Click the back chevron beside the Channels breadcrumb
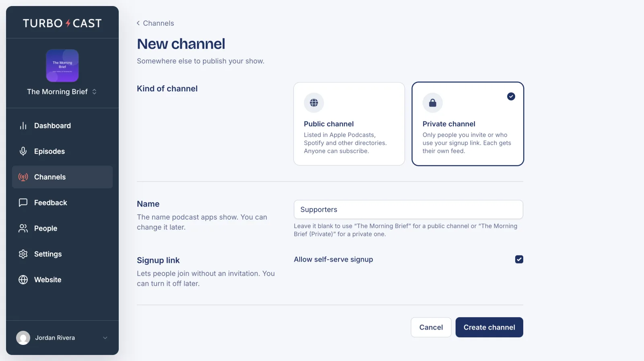644x361 pixels. coord(138,23)
